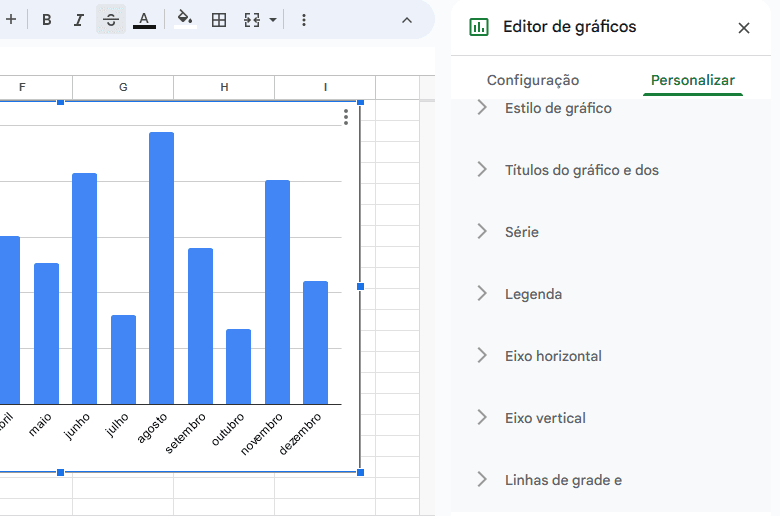Expand the Eixo horizontal section
The height and width of the screenshot is (516, 780).
click(x=553, y=356)
